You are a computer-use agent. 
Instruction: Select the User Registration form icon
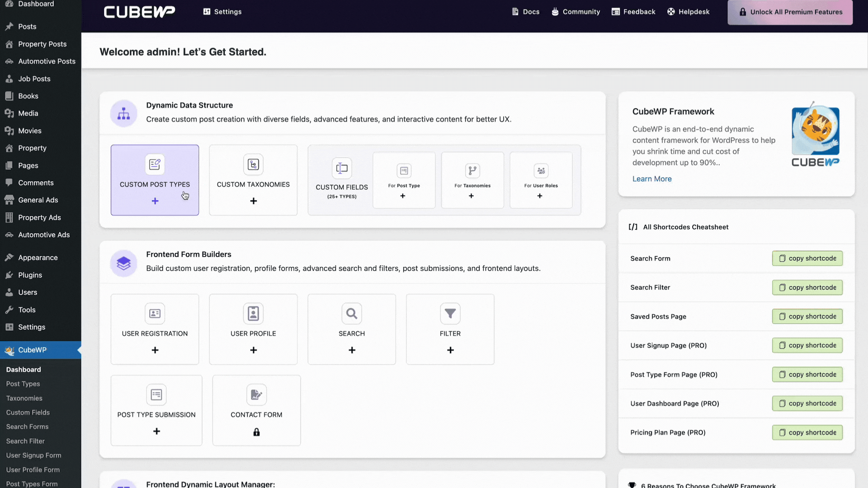[155, 313]
